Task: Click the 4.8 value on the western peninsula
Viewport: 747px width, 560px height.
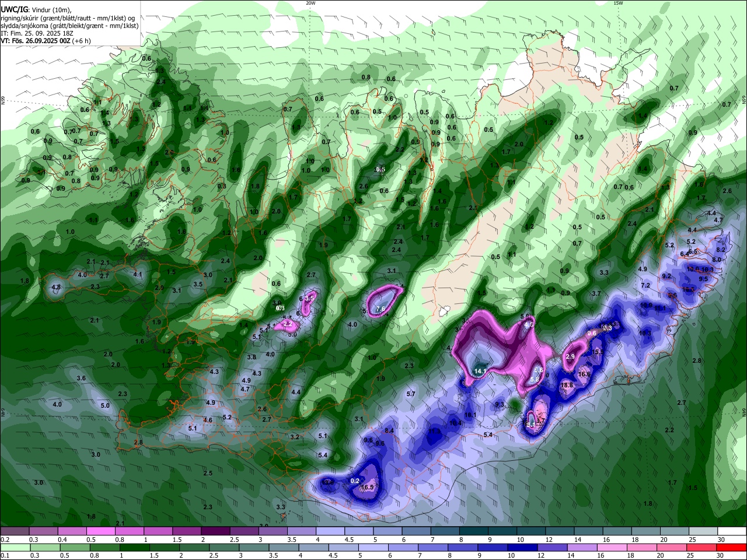Action: [x=56, y=288]
